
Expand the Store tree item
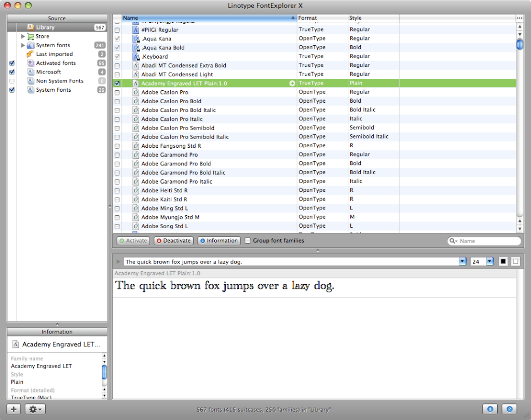coord(23,36)
